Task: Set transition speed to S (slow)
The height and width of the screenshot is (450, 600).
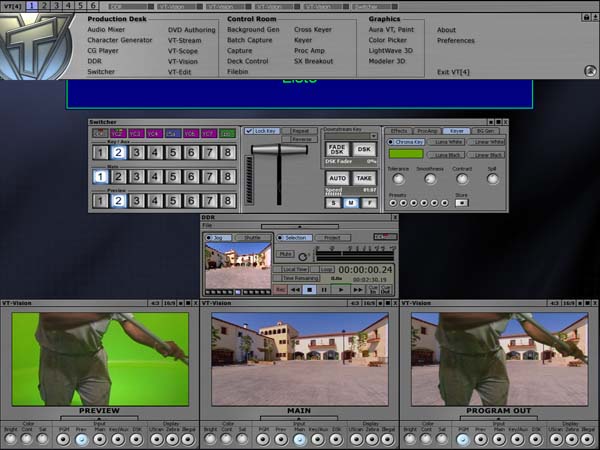Action: tap(333, 203)
